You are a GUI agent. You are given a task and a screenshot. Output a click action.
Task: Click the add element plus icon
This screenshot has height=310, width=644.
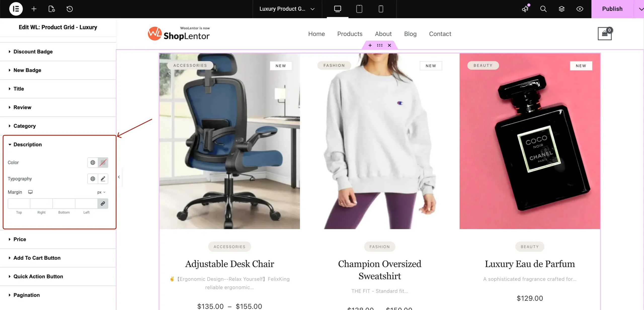pyautogui.click(x=34, y=9)
